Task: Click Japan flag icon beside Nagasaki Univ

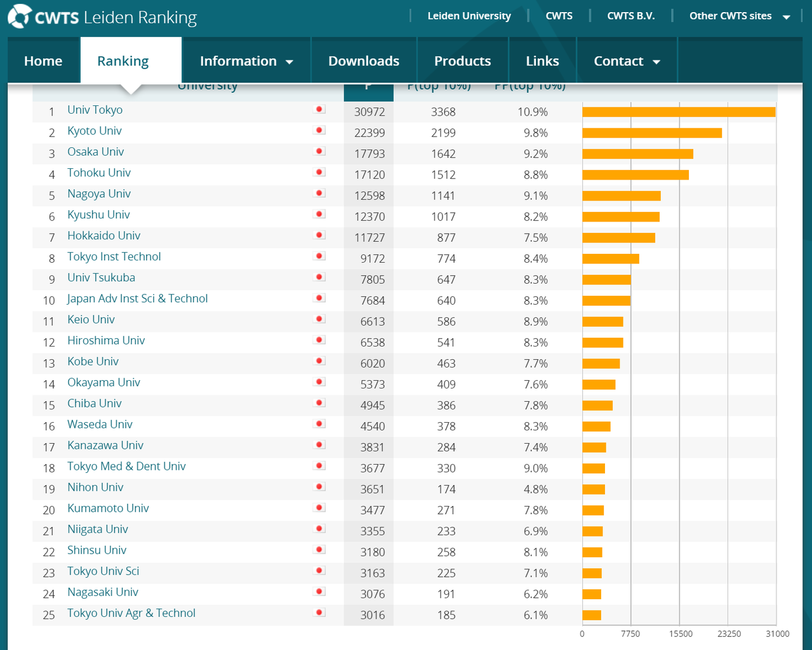Action: tap(320, 591)
